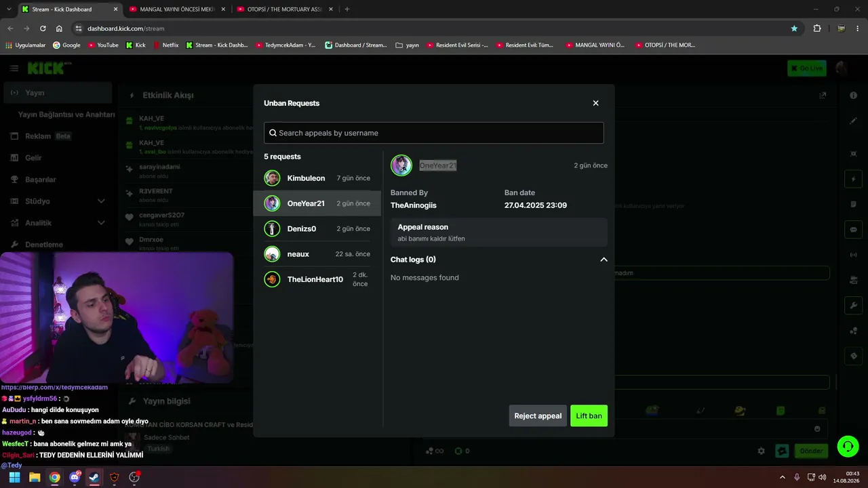This screenshot has height=488, width=868.
Task: Open Gelir in sidebar
Action: [58, 158]
